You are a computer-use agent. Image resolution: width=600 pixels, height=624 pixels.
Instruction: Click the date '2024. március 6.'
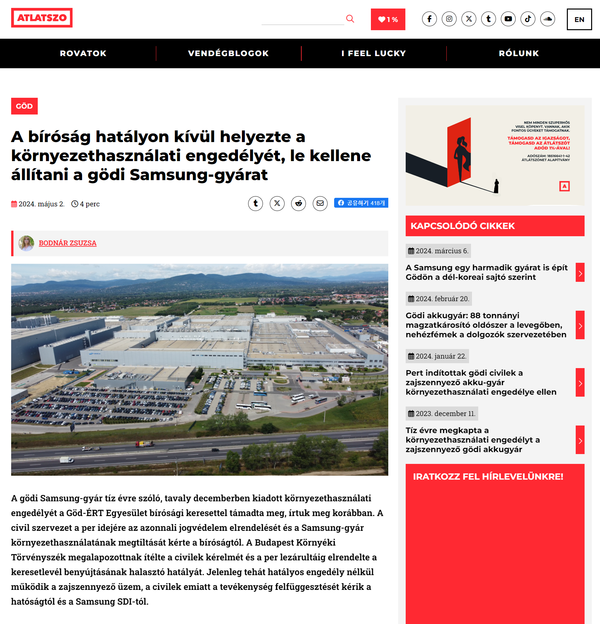pyautogui.click(x=438, y=251)
